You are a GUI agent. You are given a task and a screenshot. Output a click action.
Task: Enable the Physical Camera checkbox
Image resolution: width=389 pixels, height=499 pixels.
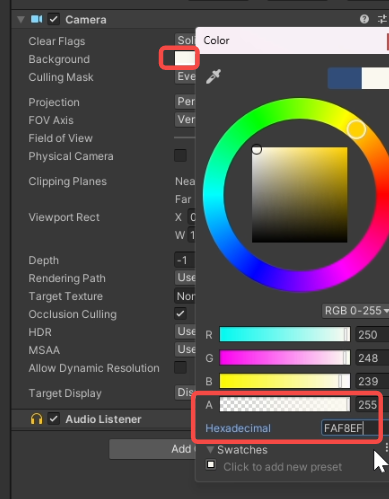(180, 156)
